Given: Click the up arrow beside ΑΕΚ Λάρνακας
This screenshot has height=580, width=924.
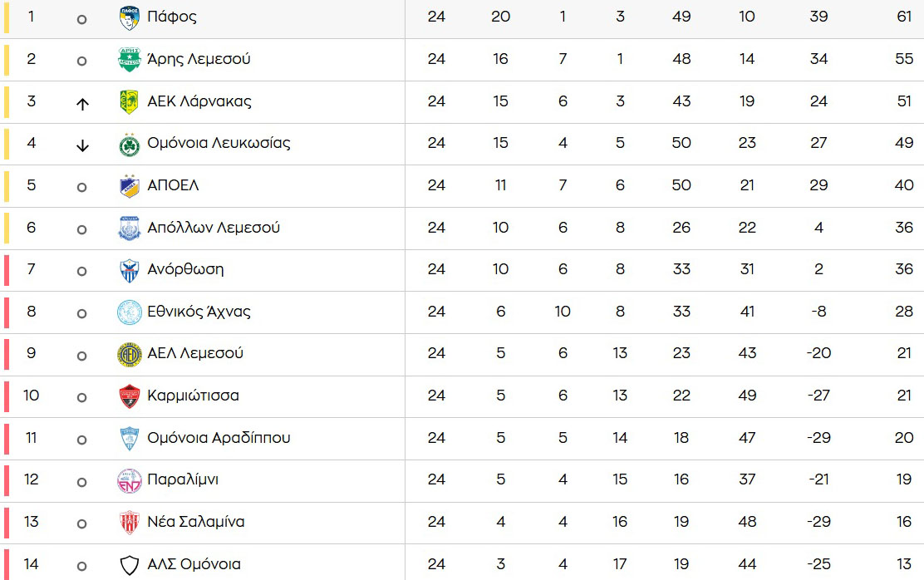Looking at the screenshot, I should pyautogui.click(x=81, y=104).
